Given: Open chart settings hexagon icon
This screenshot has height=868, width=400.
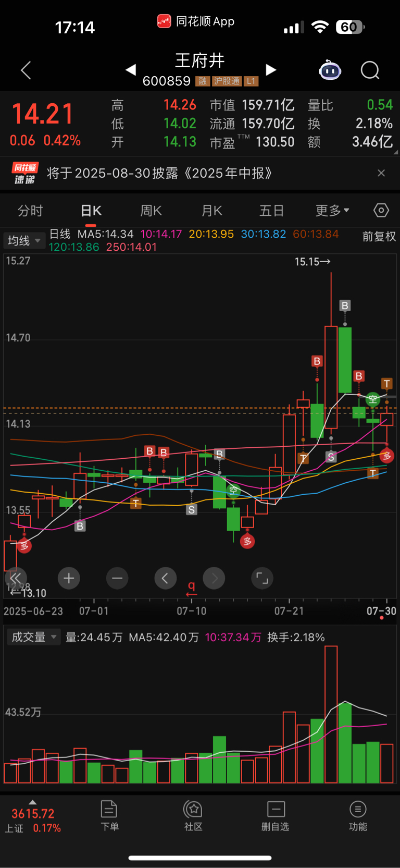Looking at the screenshot, I should (381, 210).
